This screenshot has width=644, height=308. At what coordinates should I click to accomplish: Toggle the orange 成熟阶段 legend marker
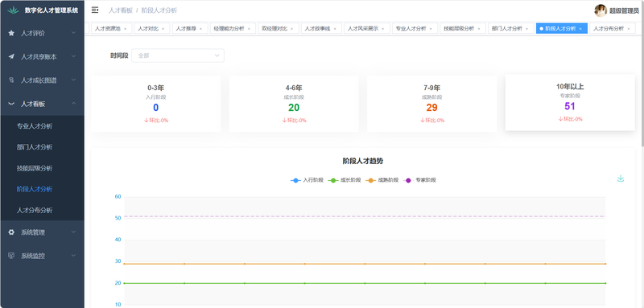(x=371, y=180)
